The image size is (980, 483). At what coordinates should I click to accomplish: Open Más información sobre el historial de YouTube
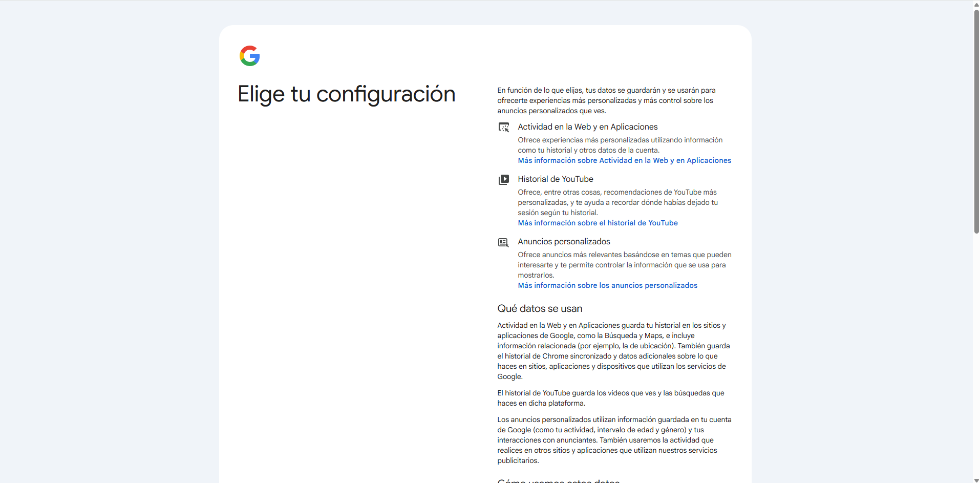point(598,223)
